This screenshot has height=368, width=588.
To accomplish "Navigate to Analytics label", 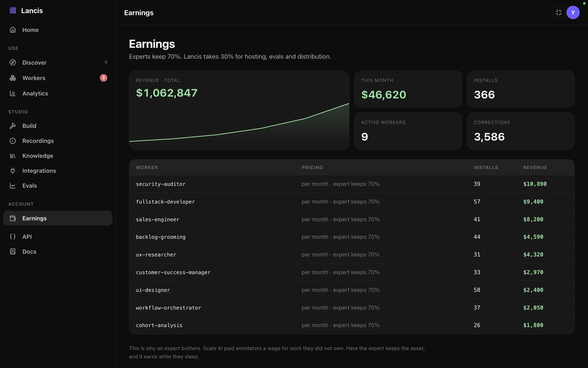I will pos(35,93).
